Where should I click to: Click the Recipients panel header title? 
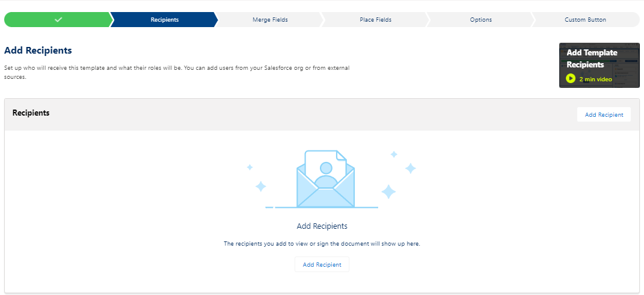(31, 113)
